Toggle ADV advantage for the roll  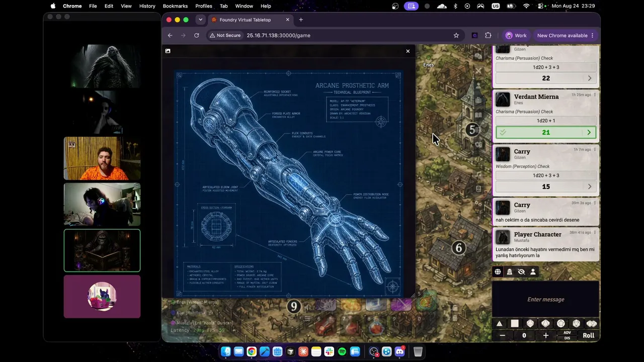pyautogui.click(x=567, y=333)
